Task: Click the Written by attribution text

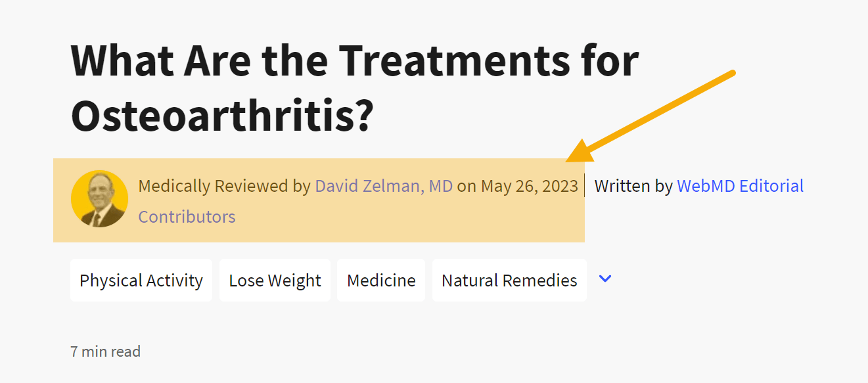Action: tap(631, 186)
